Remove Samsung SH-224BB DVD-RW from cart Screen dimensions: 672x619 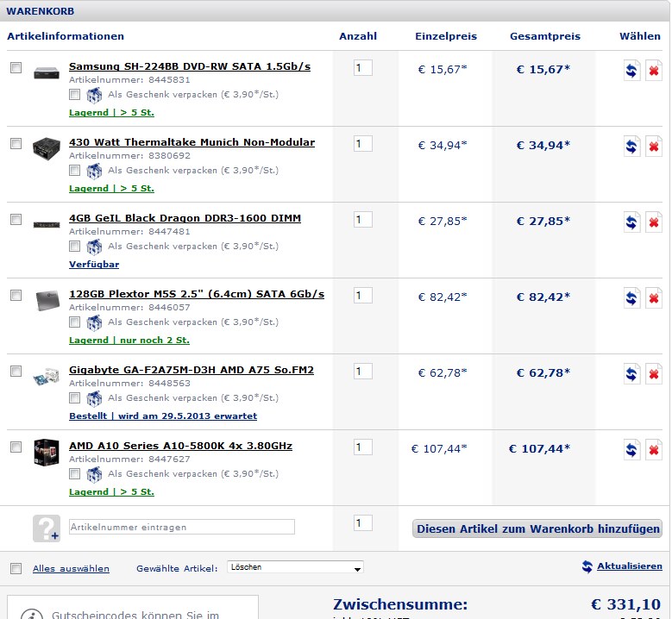coord(654,70)
